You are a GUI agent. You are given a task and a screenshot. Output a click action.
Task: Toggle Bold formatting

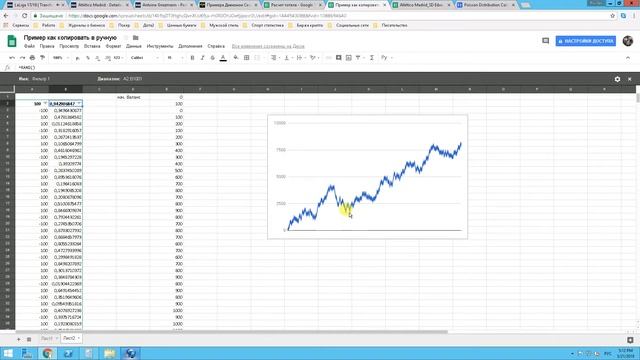[192, 58]
